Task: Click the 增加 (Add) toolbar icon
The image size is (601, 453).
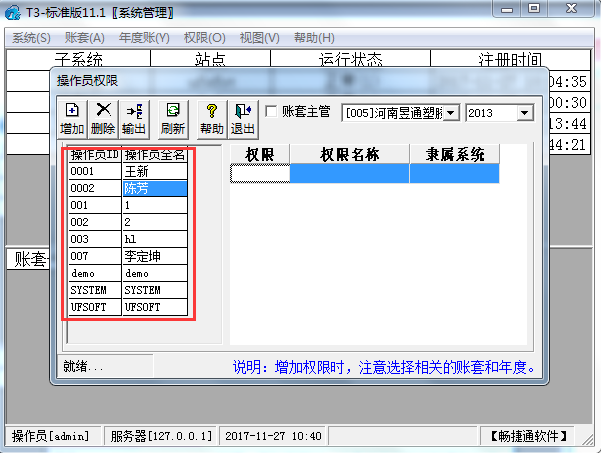Action: [x=72, y=119]
